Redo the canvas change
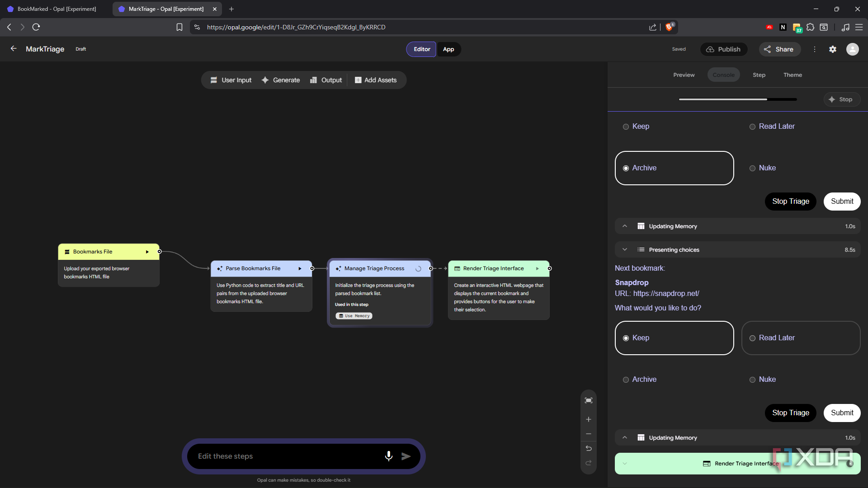The image size is (868, 488). click(589, 463)
